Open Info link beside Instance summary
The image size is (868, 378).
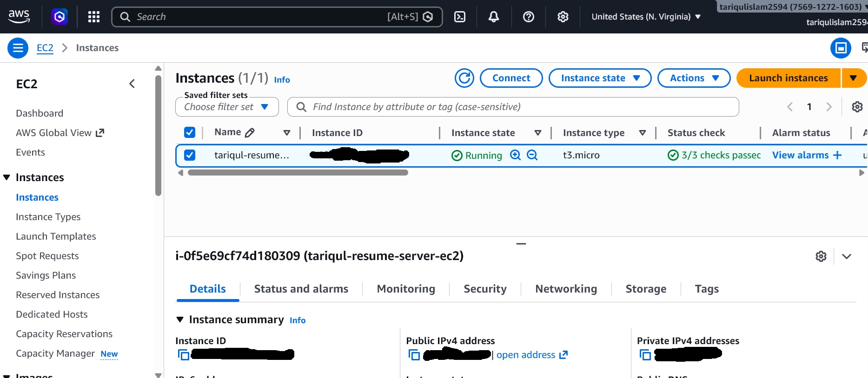click(x=298, y=320)
